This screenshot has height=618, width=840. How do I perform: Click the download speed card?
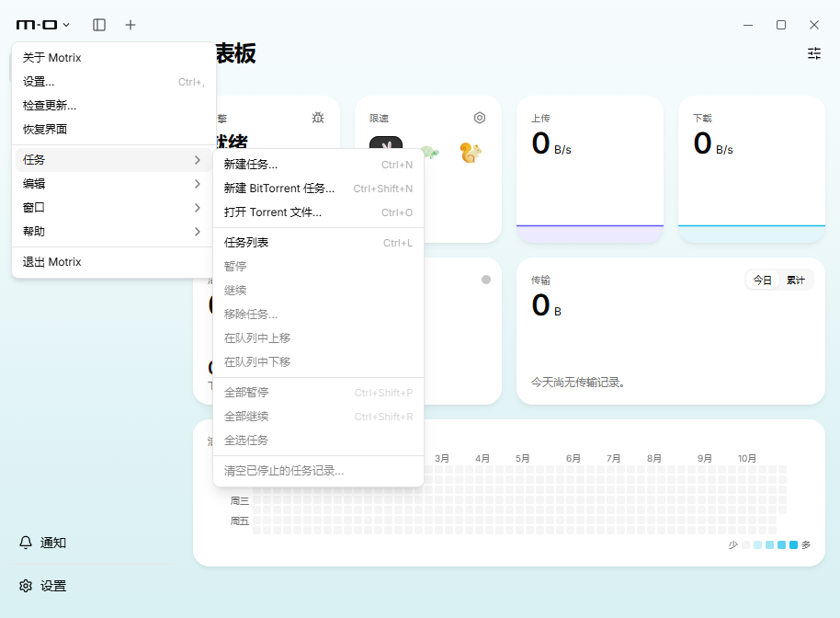coord(752,169)
